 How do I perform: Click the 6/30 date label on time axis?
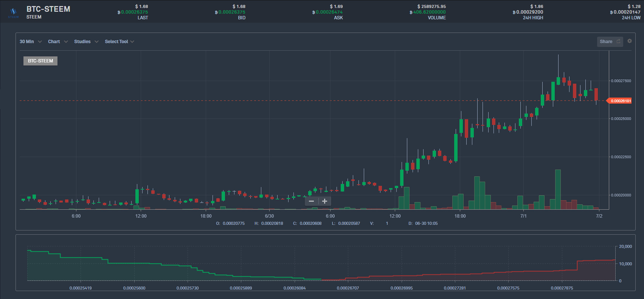click(x=269, y=216)
